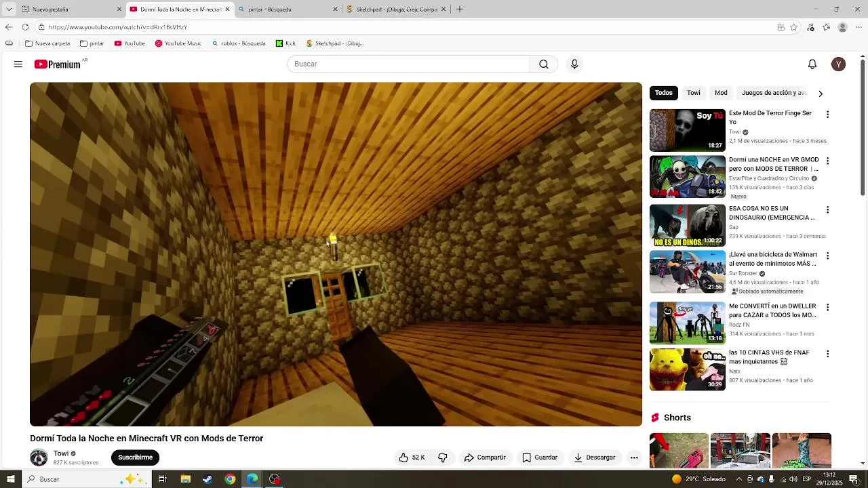Viewport: 868px width, 488px height.
Task: Show hidden system tray icons
Action: click(739, 479)
